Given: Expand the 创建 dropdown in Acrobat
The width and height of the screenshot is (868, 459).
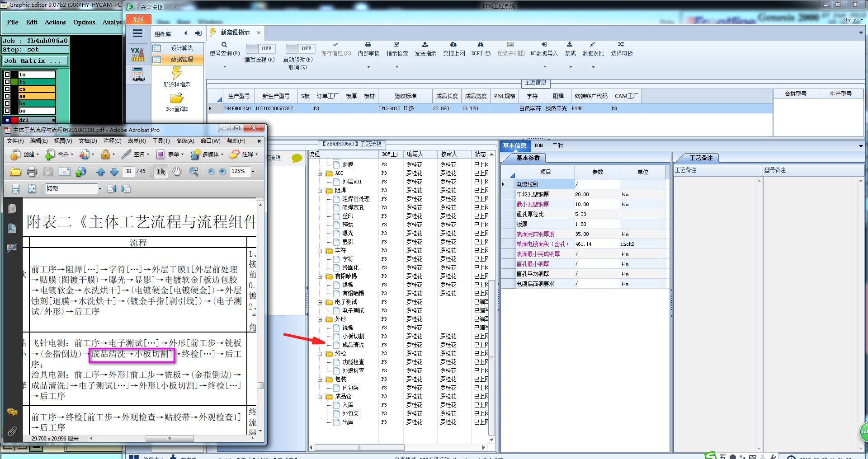Looking at the screenshot, I should click(x=38, y=155).
